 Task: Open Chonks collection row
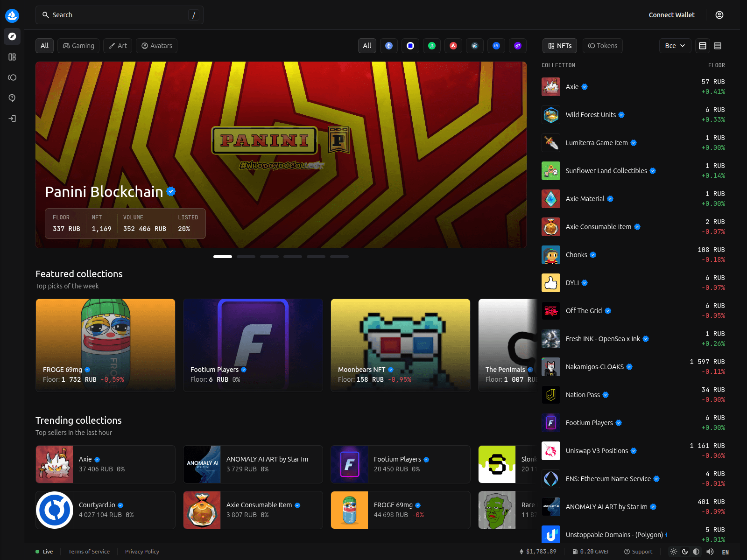coord(633,255)
